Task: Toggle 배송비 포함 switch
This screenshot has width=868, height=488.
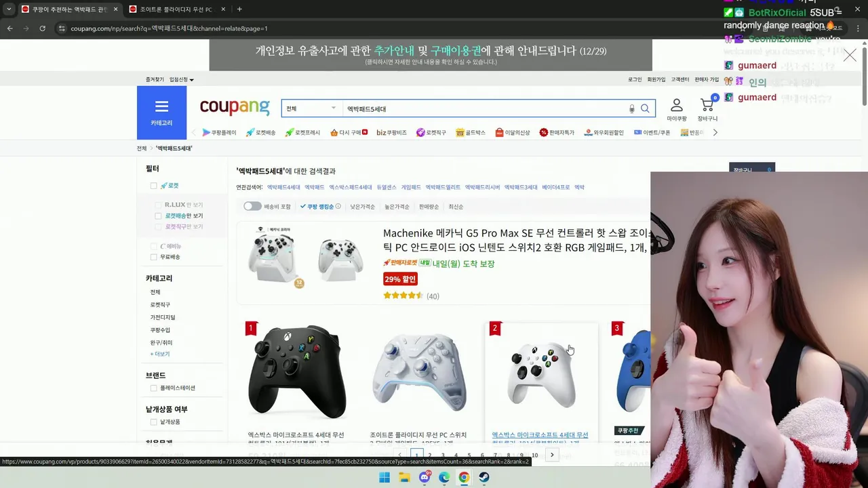Action: [252, 206]
